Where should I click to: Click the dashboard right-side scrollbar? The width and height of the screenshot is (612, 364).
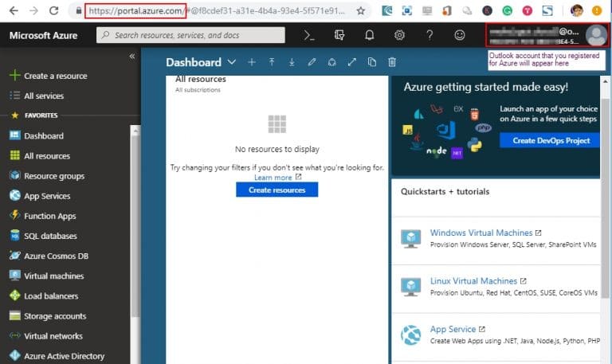click(605, 199)
